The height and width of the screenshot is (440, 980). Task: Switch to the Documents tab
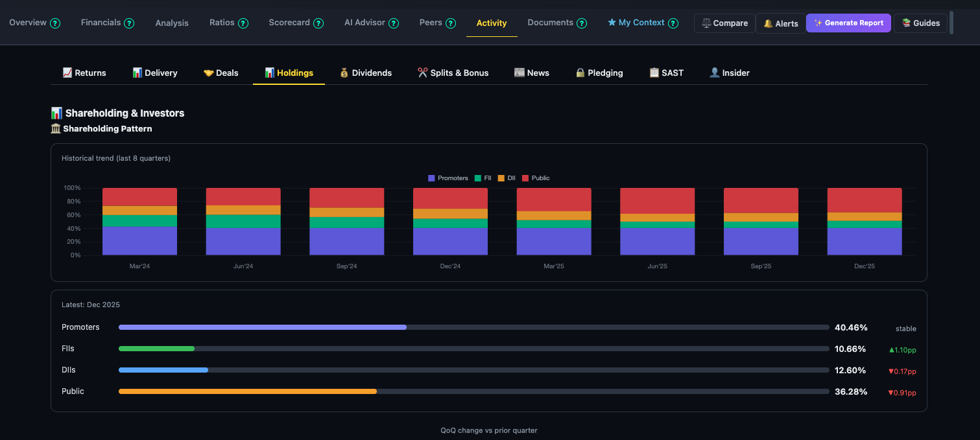click(551, 22)
